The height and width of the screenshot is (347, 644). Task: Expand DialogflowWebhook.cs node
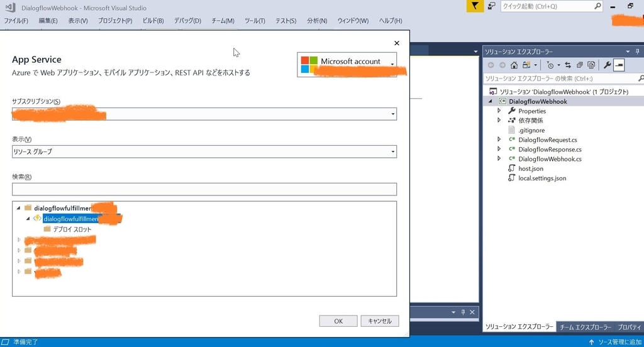(499, 158)
